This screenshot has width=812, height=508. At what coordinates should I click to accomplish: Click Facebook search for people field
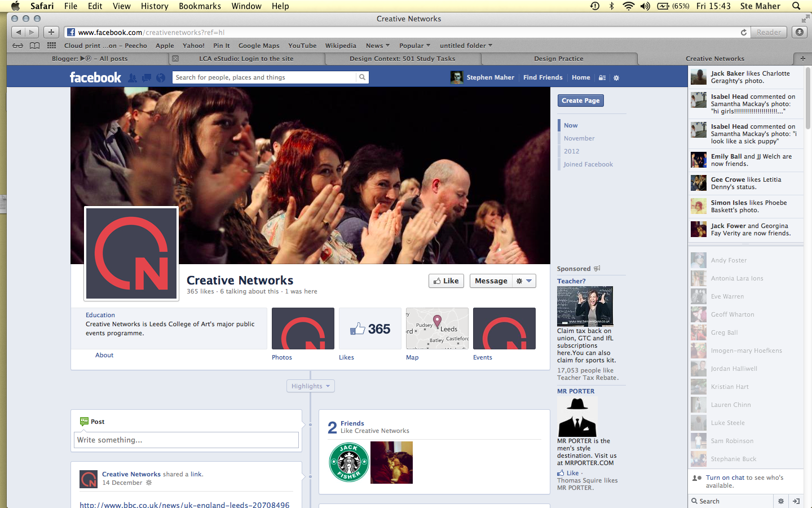point(265,77)
